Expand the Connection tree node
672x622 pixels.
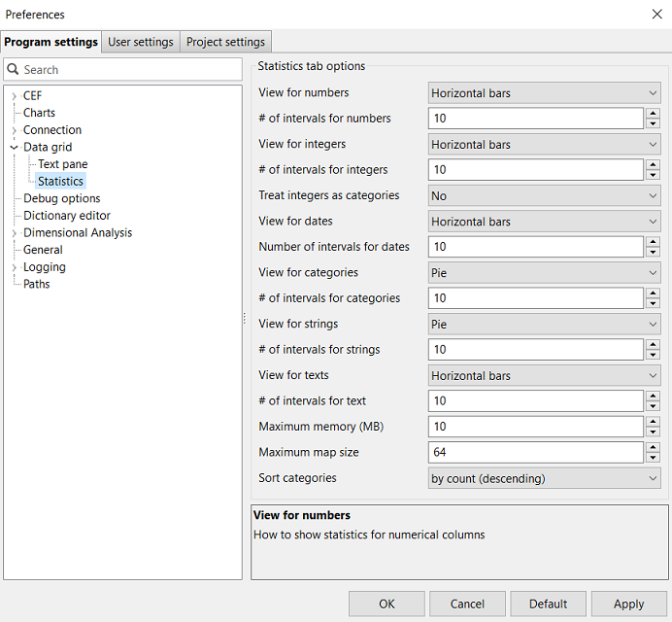pyautogui.click(x=15, y=130)
